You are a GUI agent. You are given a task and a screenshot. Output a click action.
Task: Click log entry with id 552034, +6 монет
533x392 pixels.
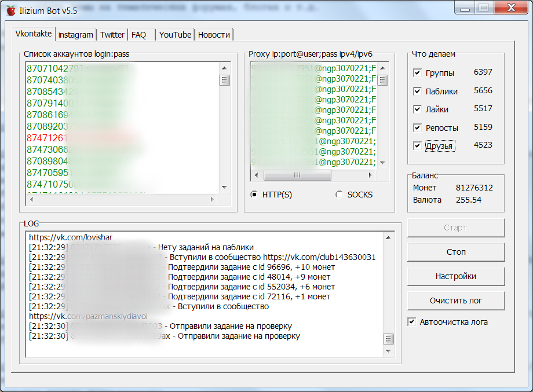(x=182, y=287)
